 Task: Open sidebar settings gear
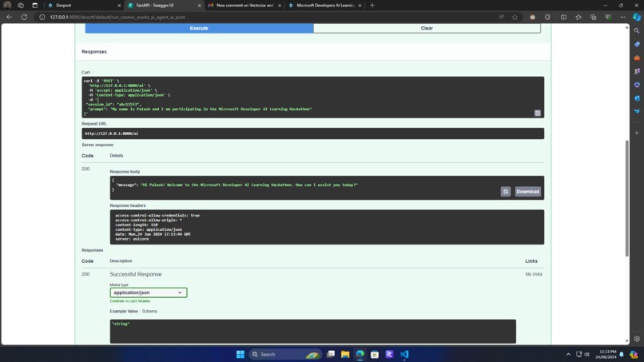point(637,339)
